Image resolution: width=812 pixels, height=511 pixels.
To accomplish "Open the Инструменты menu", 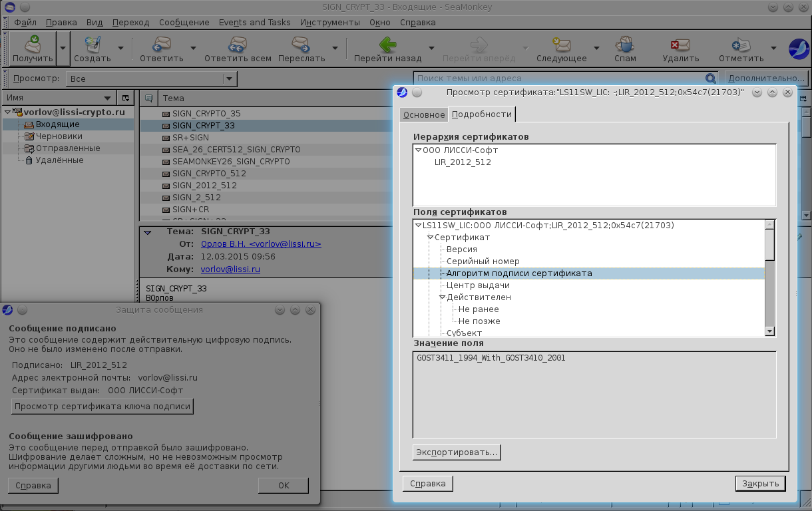I will (x=330, y=22).
